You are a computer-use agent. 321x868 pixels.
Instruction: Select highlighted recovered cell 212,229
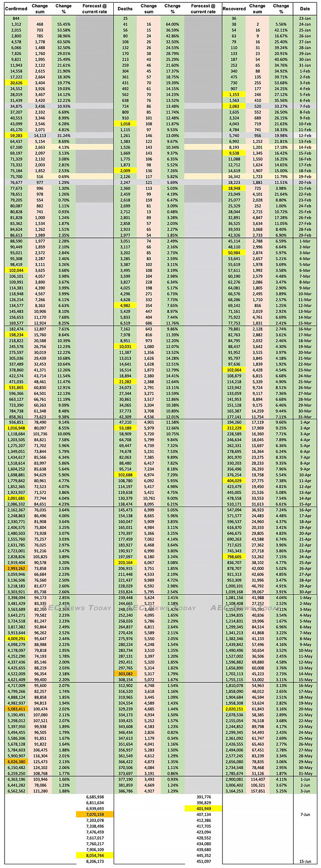234,428
